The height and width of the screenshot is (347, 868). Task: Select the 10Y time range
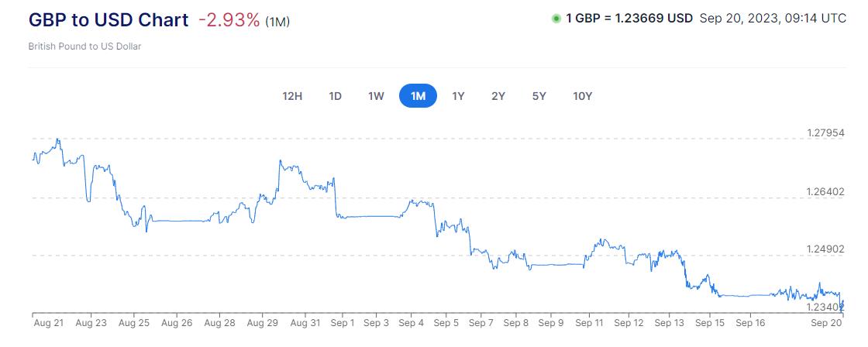tap(583, 96)
